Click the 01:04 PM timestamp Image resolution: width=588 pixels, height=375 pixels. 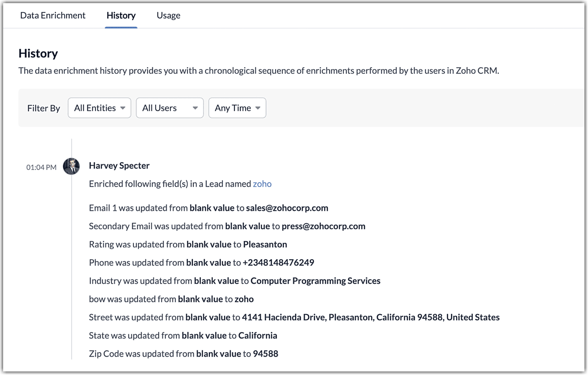pos(41,167)
